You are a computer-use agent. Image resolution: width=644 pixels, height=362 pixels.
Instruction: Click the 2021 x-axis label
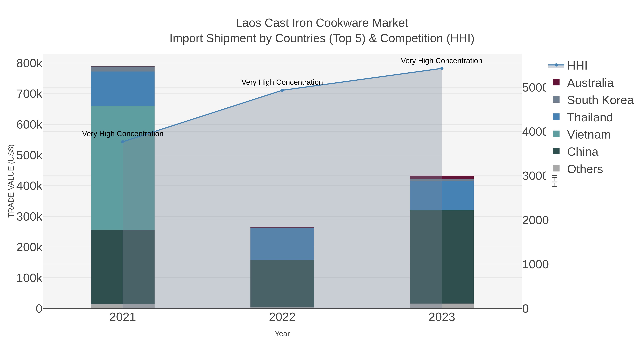(123, 317)
